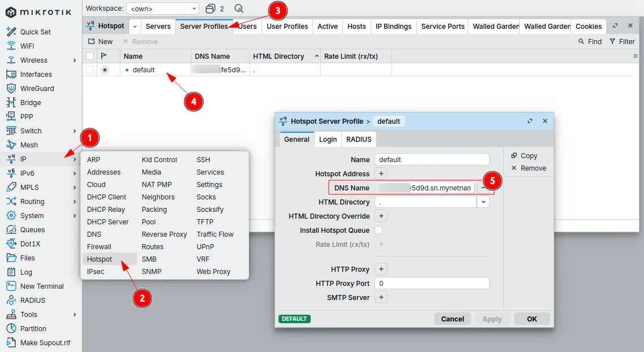The width and height of the screenshot is (644, 352).
Task: Open Quick Set in sidebar
Action: tap(36, 32)
